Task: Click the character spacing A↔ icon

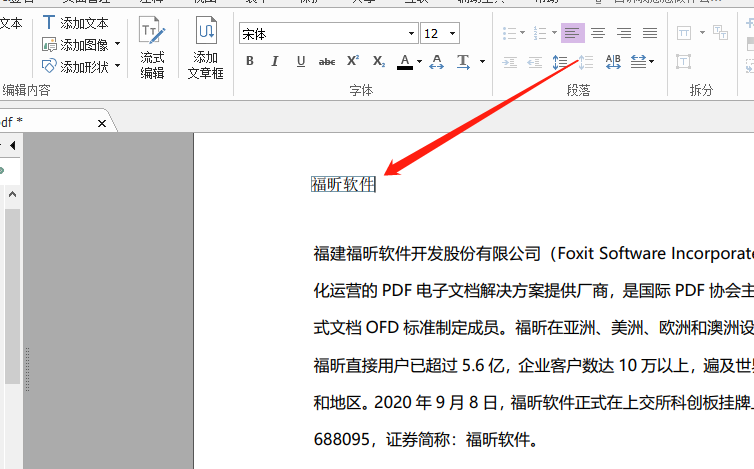Action: [436, 62]
